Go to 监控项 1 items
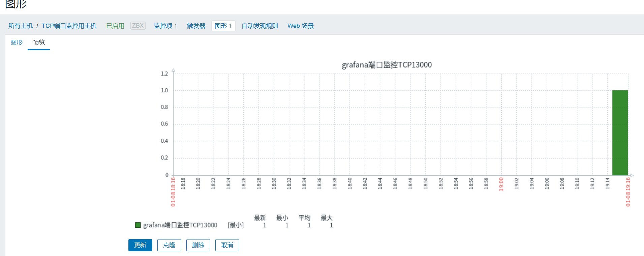This screenshot has height=256, width=644. click(165, 26)
